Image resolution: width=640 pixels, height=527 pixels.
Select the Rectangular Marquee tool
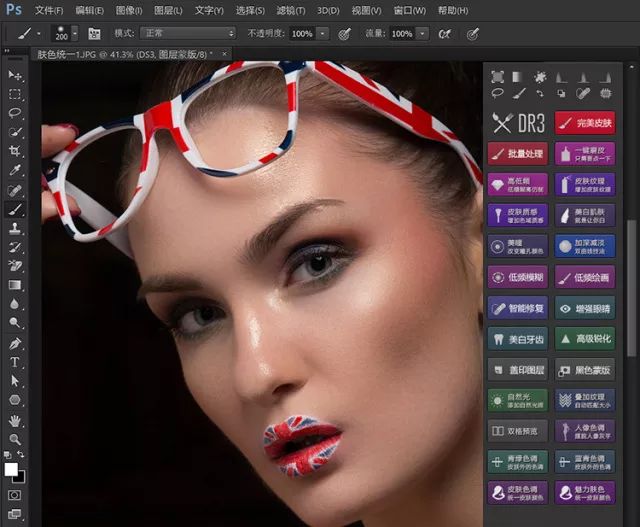click(15, 94)
